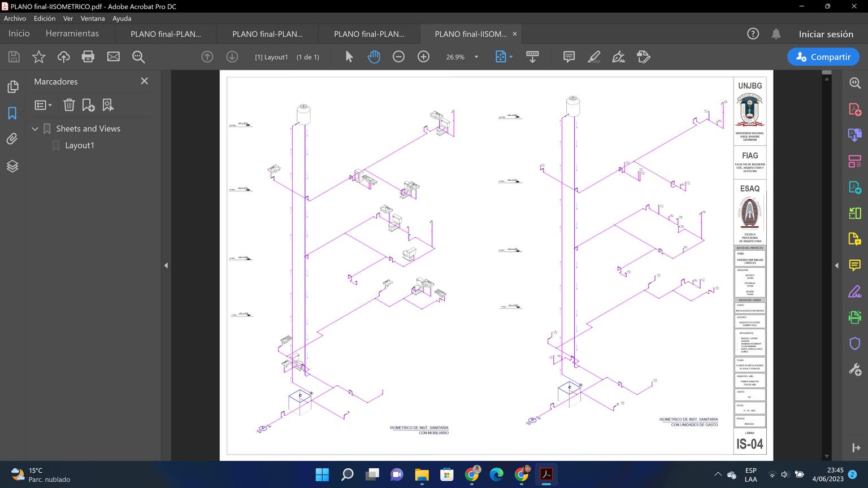This screenshot has width=868, height=488.
Task: Open the More Tools wrench icon
Action: point(855,369)
